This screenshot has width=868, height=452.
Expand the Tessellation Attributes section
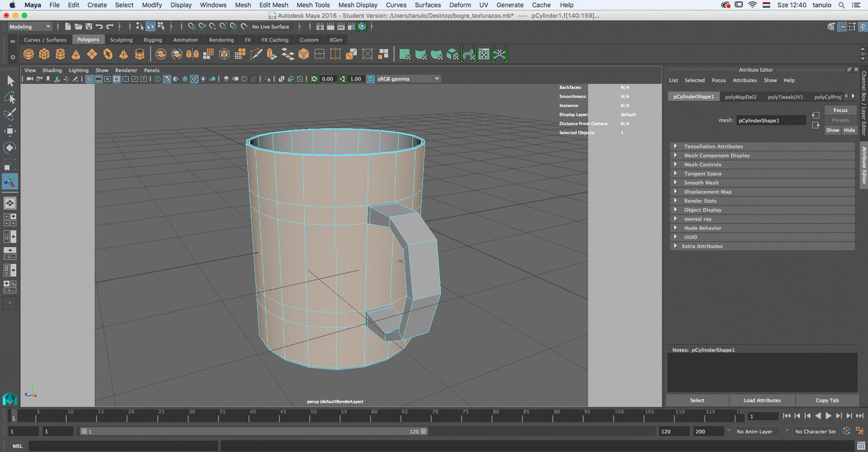coord(713,146)
